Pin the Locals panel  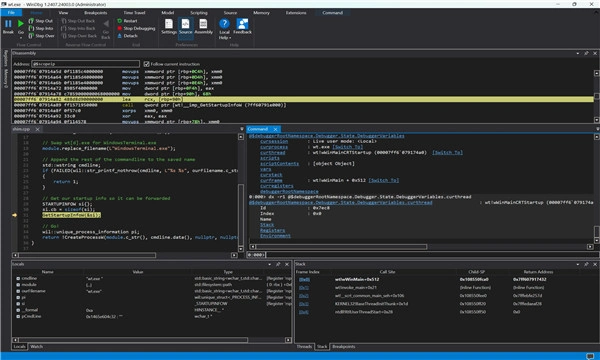[278, 264]
